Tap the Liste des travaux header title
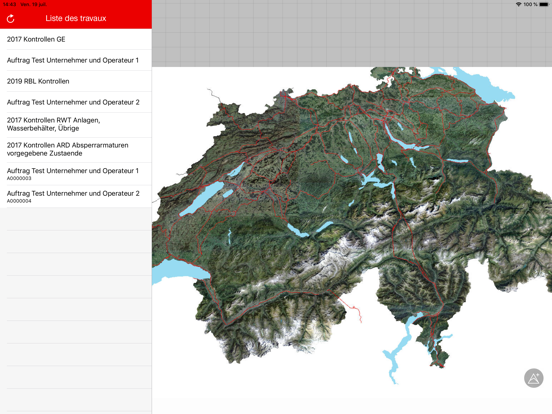Image resolution: width=552 pixels, height=414 pixels. click(76, 18)
